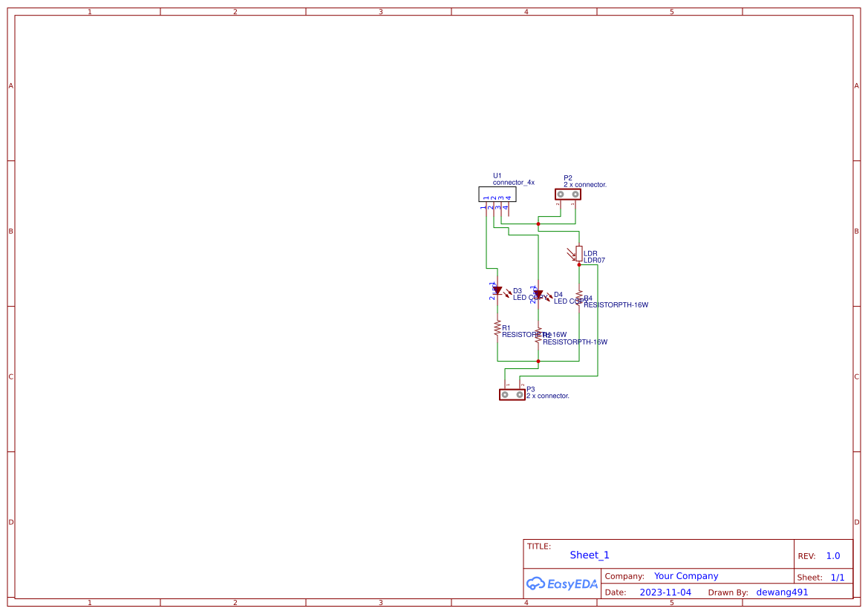Select the U1 connector_4x symbol
Viewport: 868px width, 614px height.
[497, 194]
